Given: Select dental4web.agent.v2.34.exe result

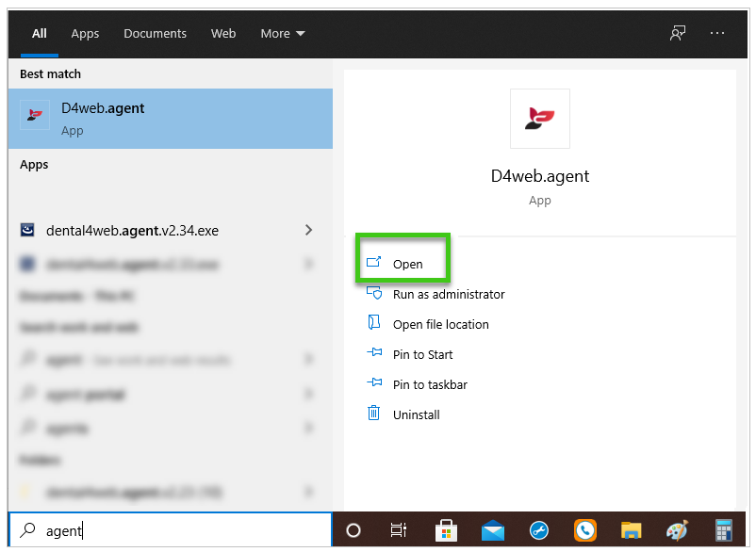Looking at the screenshot, I should pyautogui.click(x=171, y=230).
